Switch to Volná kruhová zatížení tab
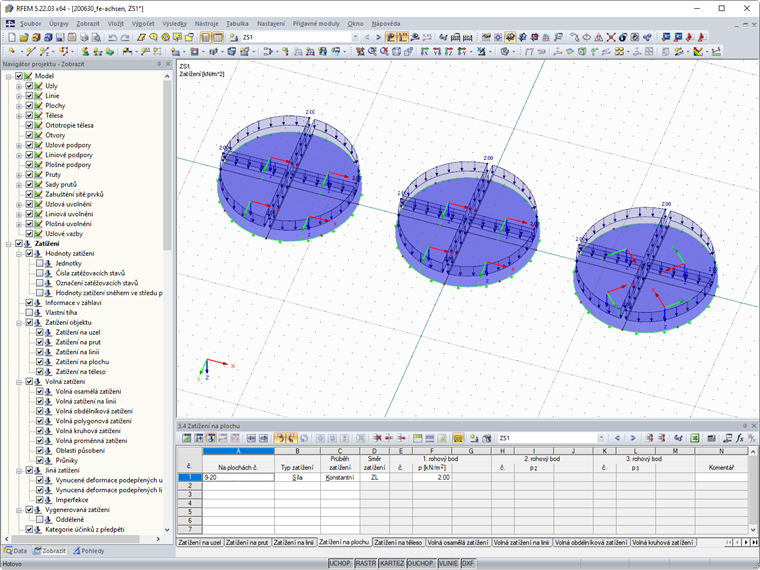Screen dimensions: 760x570 663,542
